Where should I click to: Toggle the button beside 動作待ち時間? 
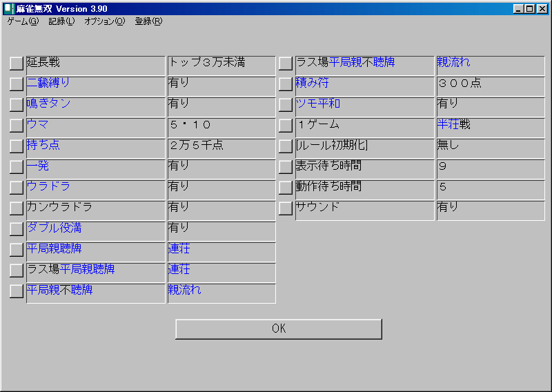[x=286, y=187]
